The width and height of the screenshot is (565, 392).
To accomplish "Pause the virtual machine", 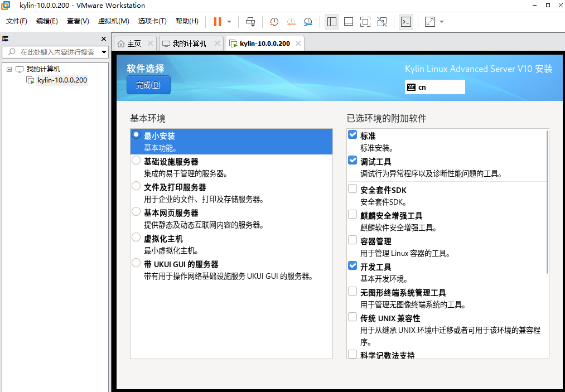I will pyautogui.click(x=218, y=22).
